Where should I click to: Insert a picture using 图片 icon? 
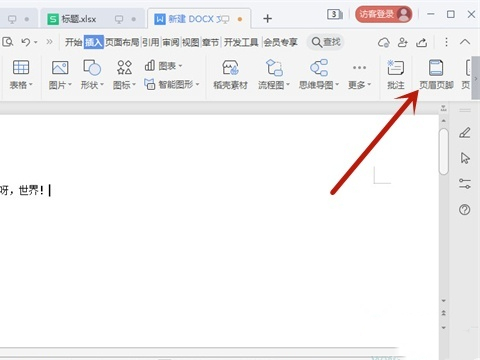coord(60,68)
